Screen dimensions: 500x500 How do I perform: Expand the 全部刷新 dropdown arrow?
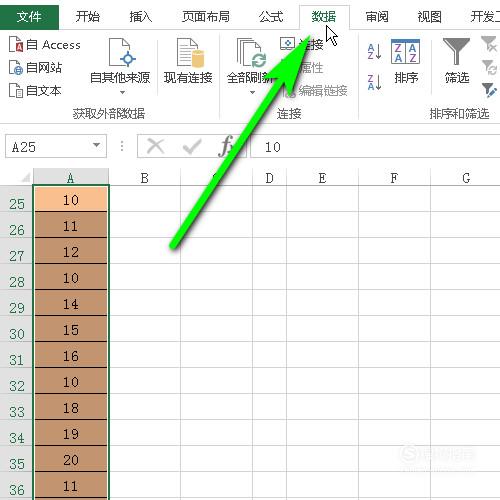tap(252, 92)
